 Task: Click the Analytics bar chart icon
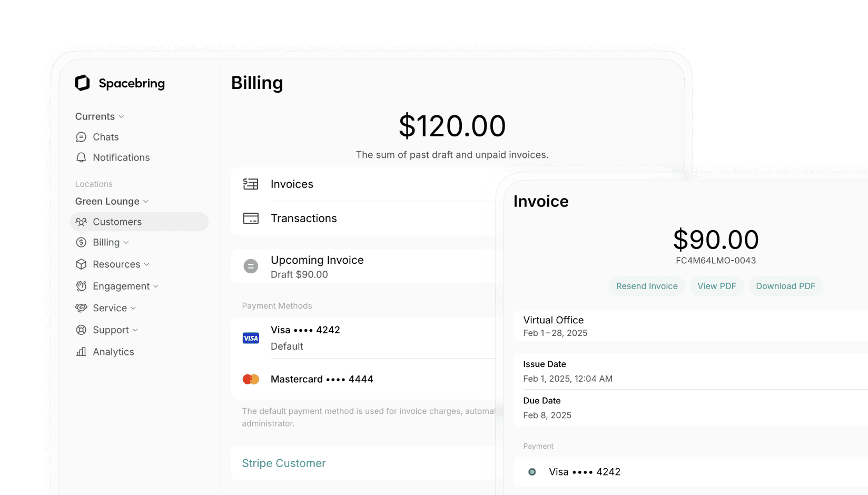(81, 351)
